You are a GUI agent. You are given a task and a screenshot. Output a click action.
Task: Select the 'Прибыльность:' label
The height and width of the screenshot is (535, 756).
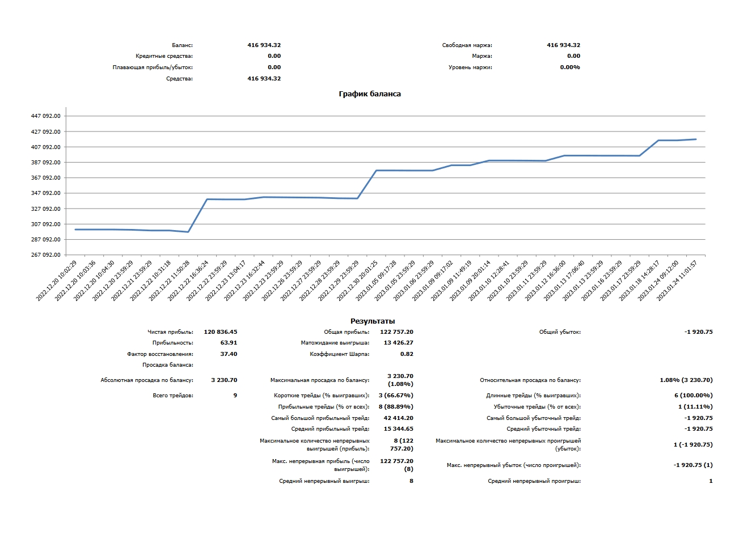(x=173, y=343)
